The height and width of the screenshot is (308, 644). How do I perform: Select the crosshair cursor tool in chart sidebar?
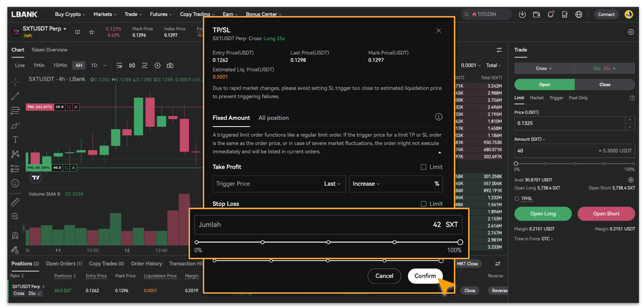(15, 82)
